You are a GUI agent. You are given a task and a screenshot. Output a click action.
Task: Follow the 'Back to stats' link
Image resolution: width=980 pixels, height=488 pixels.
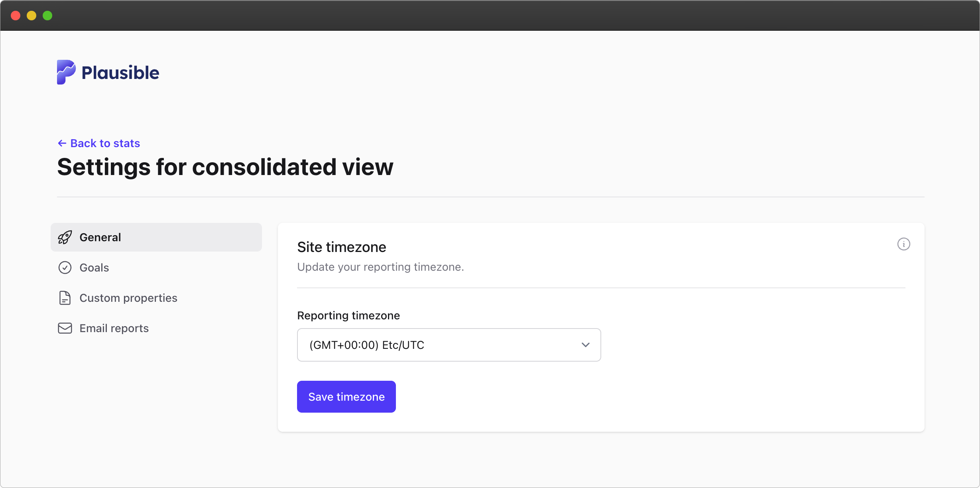point(105,143)
